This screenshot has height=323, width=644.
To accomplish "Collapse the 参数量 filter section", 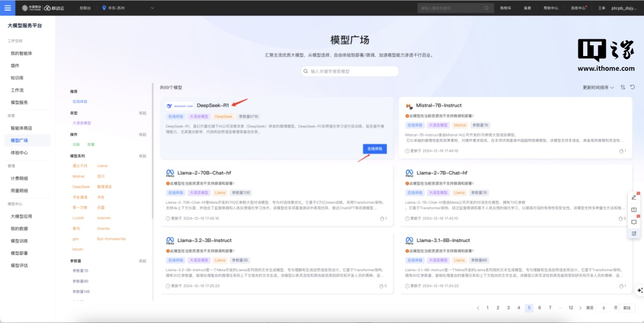I will pyautogui.click(x=143, y=260).
